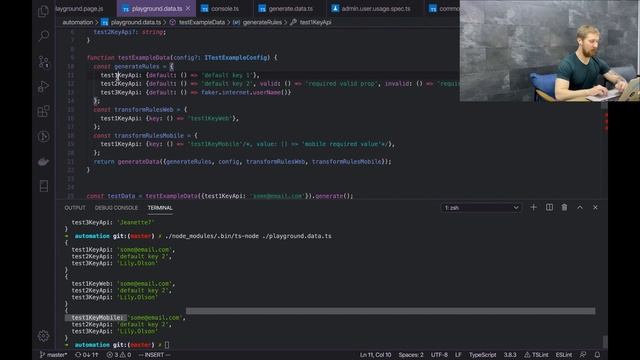Open notifications bell in status bar

pos(597,355)
